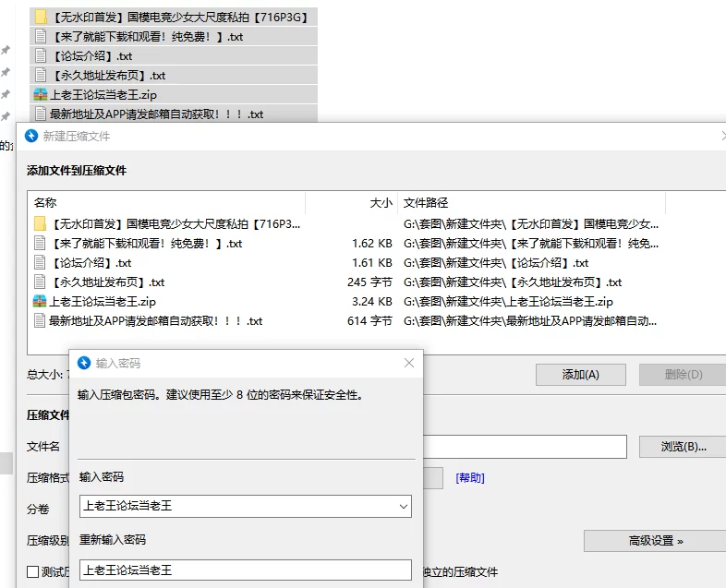Click the 新建压缩文件 title bar app icon
Viewport: 726px width, 588px height.
tap(32, 137)
